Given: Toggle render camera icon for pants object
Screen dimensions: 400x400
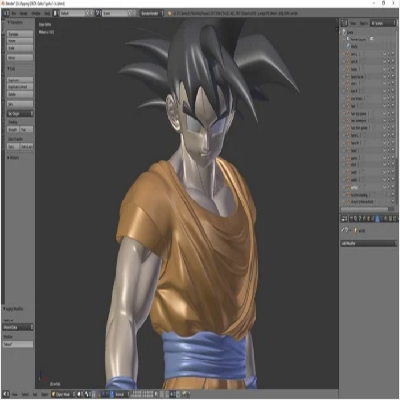Looking at the screenshot, I should coord(393,158).
